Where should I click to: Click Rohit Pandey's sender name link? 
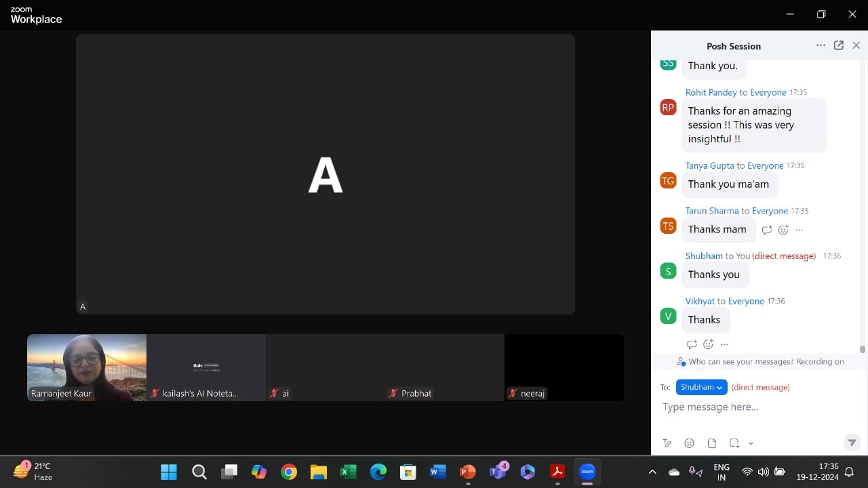point(711,92)
